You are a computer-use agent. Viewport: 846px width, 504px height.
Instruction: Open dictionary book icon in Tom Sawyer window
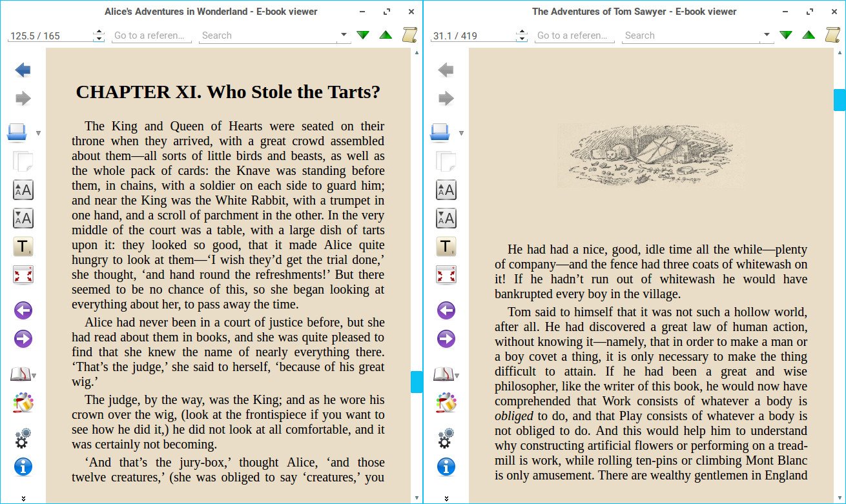tap(442, 374)
